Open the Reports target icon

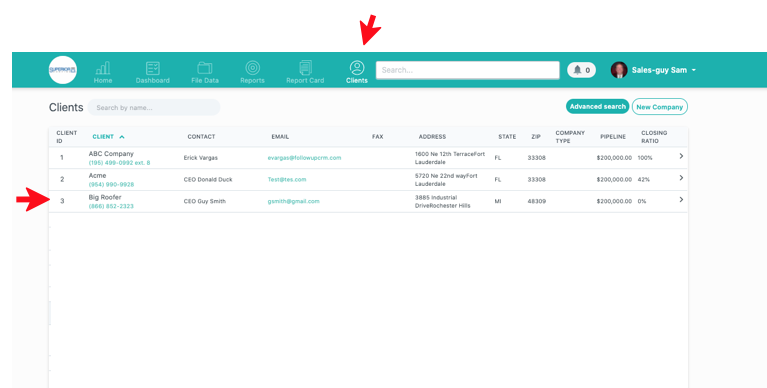click(x=252, y=72)
